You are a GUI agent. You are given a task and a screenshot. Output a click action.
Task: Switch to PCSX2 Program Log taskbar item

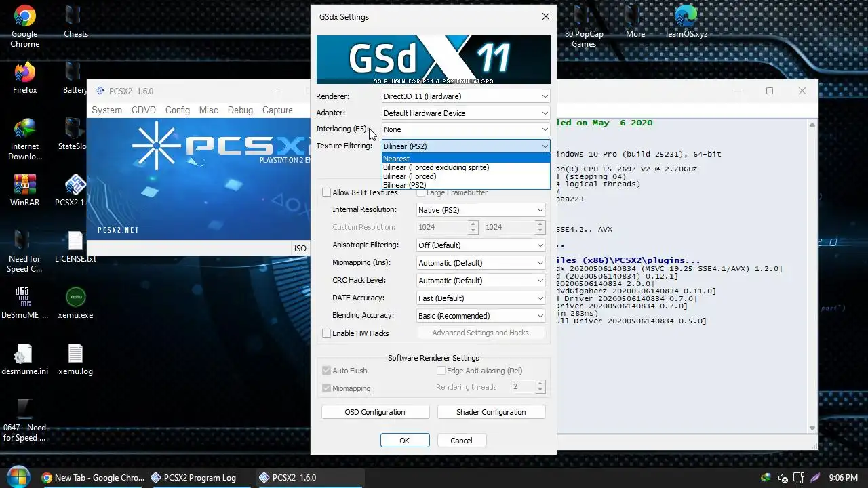[200, 478]
